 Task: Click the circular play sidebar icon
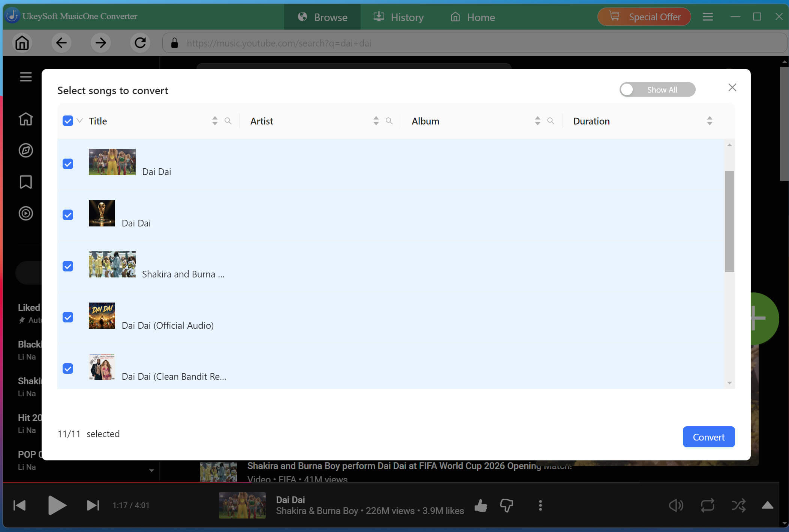tap(25, 213)
